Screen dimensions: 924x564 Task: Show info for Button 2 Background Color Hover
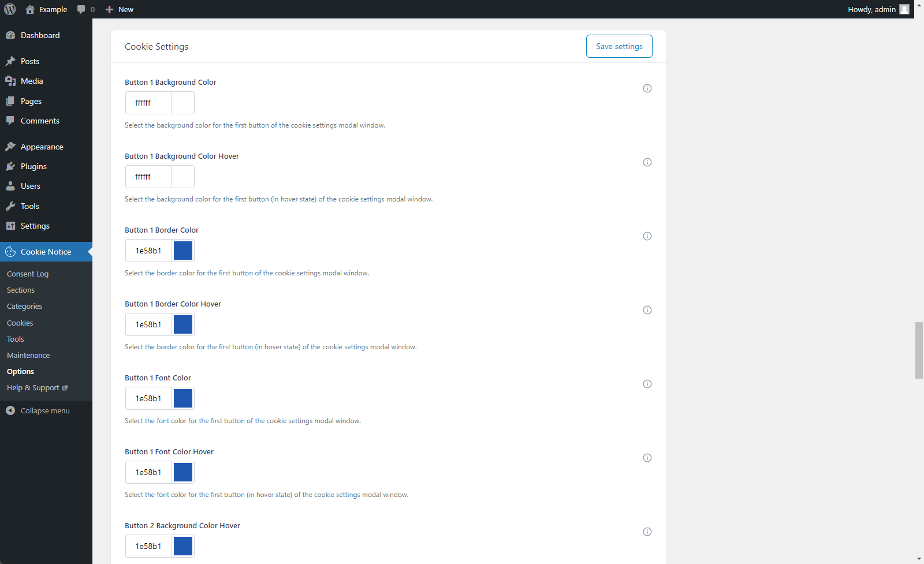(647, 532)
